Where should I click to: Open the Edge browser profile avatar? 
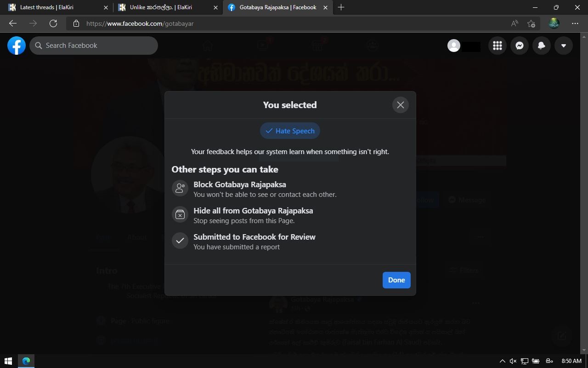click(554, 23)
